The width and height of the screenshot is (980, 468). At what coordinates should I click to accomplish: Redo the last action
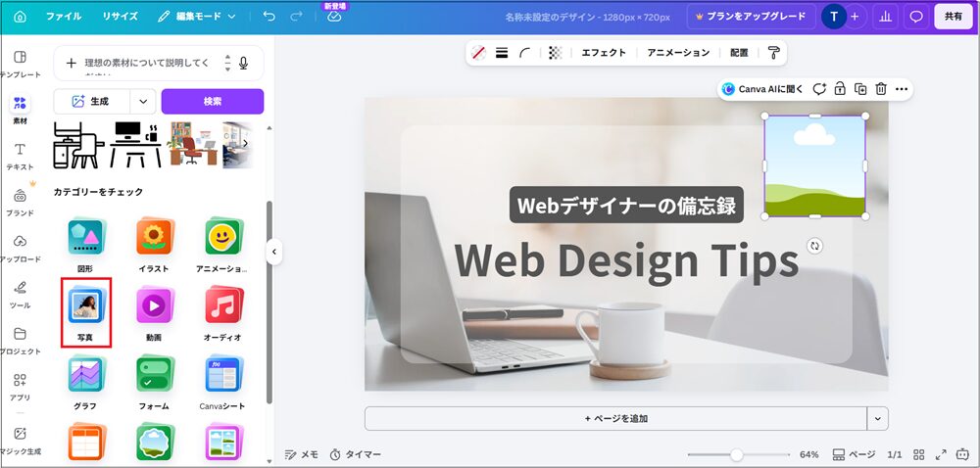click(297, 17)
